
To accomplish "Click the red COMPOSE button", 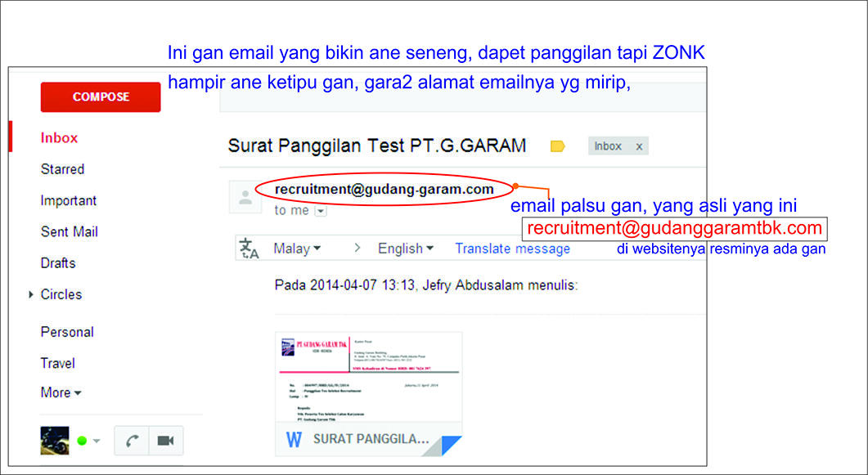I will [x=101, y=96].
